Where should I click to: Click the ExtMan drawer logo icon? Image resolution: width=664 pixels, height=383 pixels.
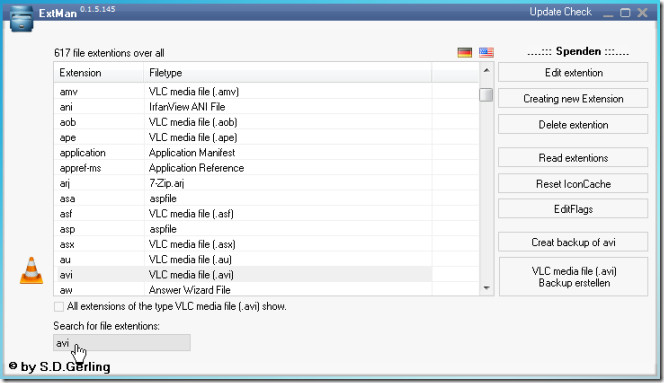click(x=21, y=19)
